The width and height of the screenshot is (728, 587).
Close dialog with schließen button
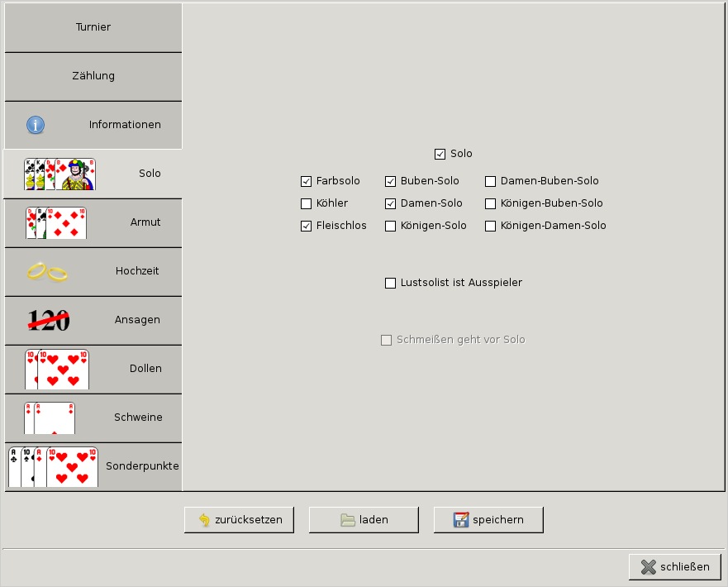point(674,567)
